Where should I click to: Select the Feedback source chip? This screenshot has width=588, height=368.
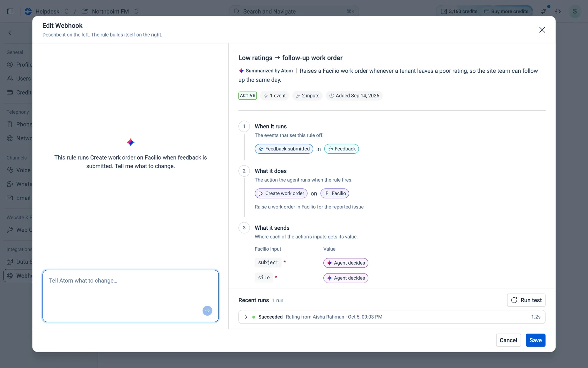coord(341,149)
